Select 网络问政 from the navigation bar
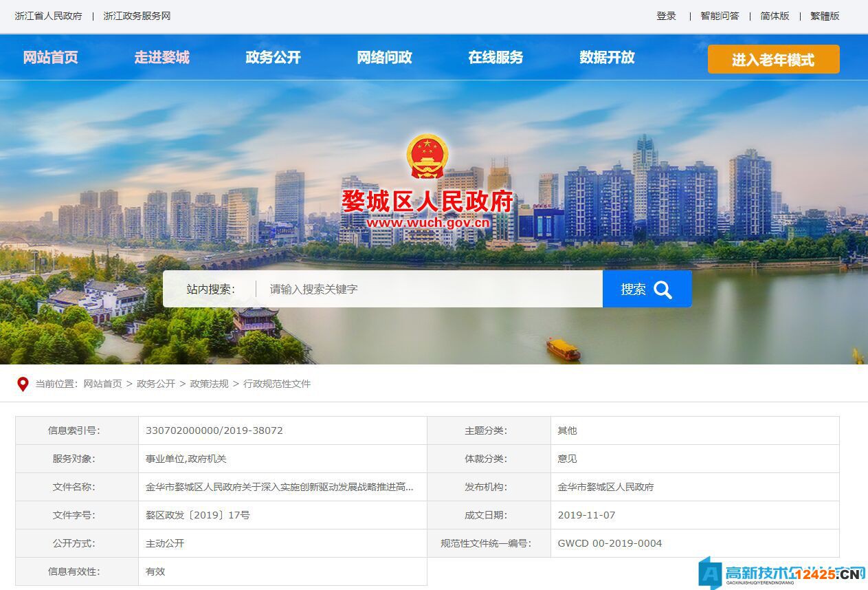Image resolution: width=868 pixels, height=590 pixels. pyautogui.click(x=383, y=58)
